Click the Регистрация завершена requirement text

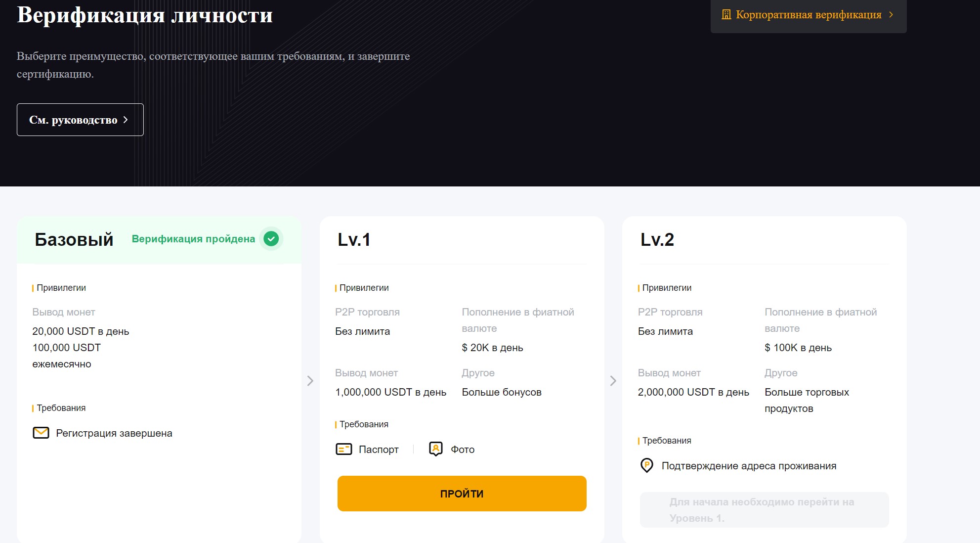(x=114, y=433)
